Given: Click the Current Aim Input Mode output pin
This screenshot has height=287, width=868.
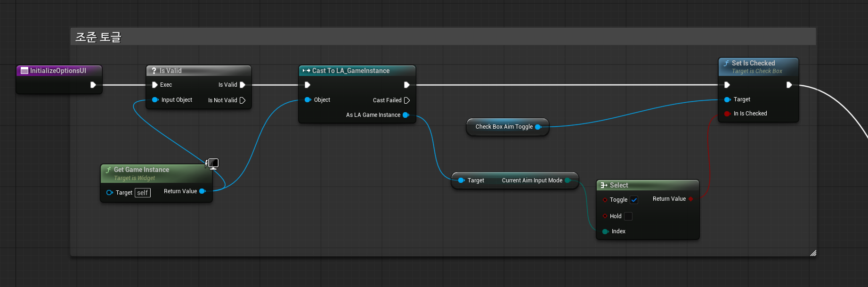Looking at the screenshot, I should [568, 180].
